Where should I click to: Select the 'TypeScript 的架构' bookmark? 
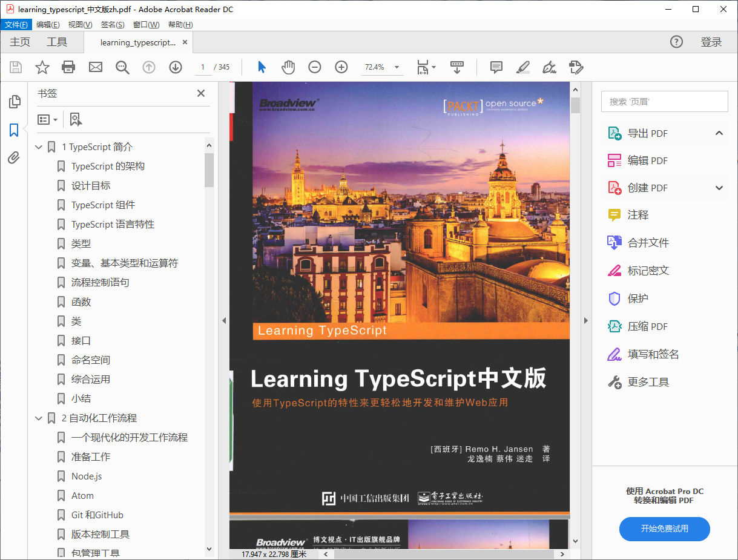tap(108, 166)
